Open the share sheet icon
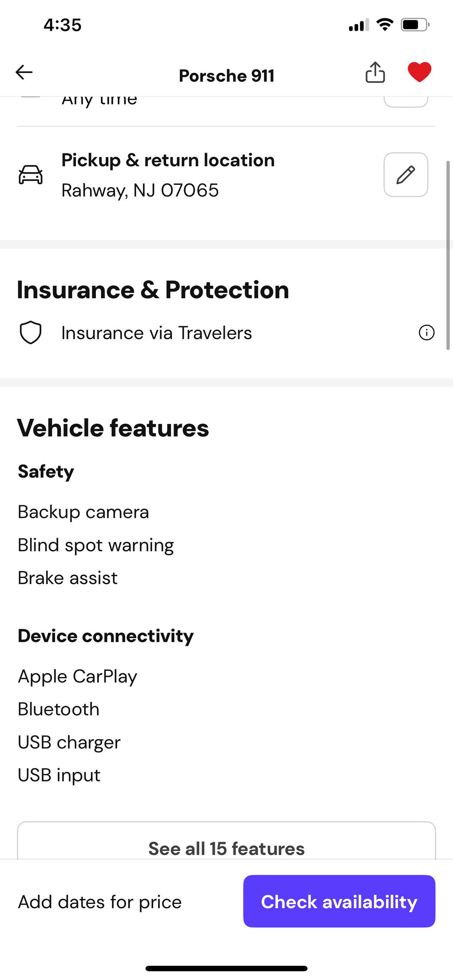The image size is (453, 980). tap(375, 72)
